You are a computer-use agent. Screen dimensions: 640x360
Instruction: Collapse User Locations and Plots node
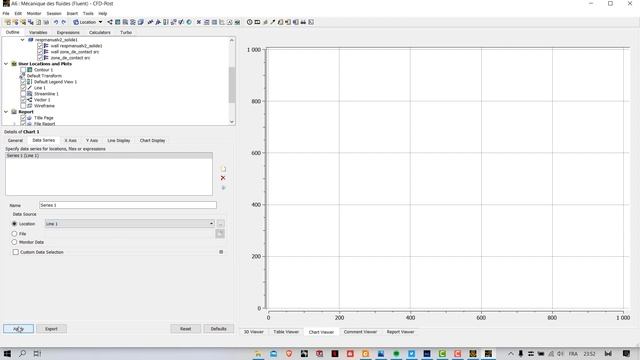6,64
